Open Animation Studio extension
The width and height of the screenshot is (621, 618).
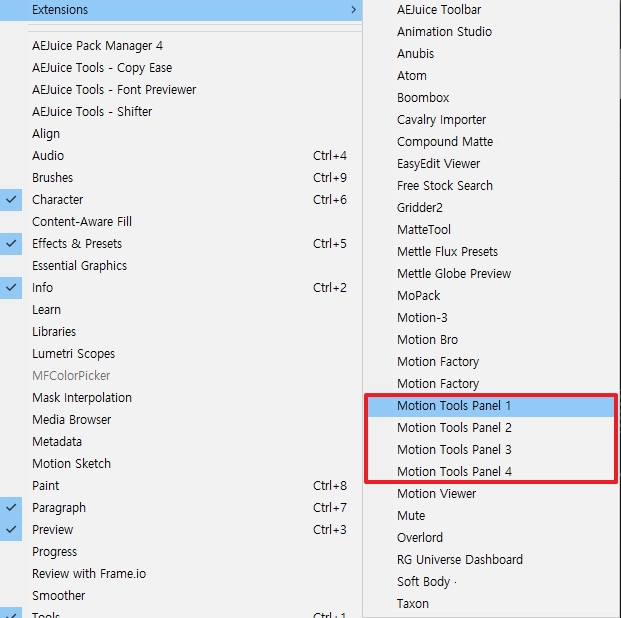[x=444, y=32]
